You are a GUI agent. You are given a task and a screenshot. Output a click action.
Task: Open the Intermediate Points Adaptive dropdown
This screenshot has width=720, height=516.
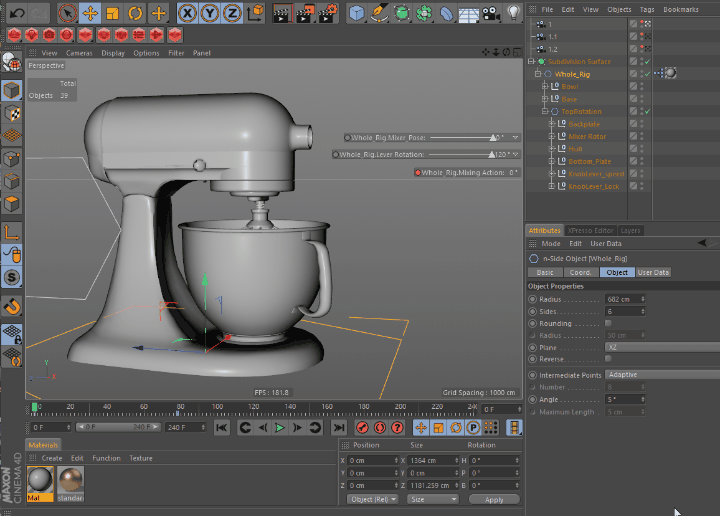tap(660, 375)
